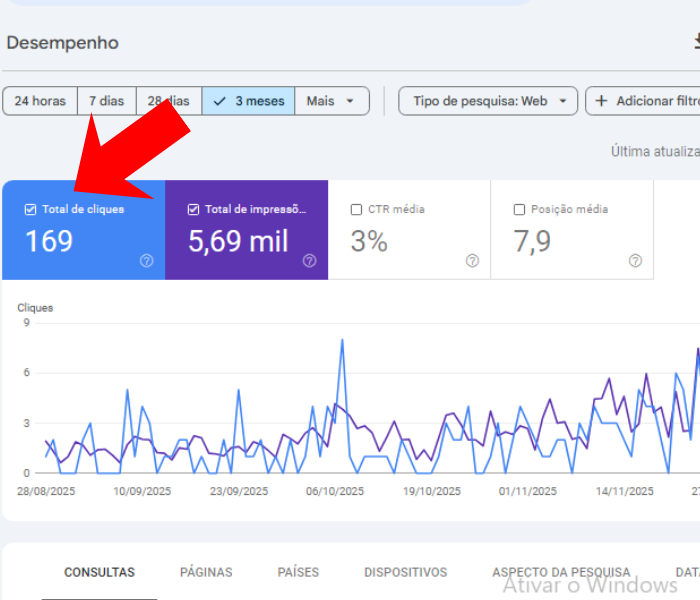
Task: Open the DISPOSITIVOS tab
Action: [x=405, y=573]
